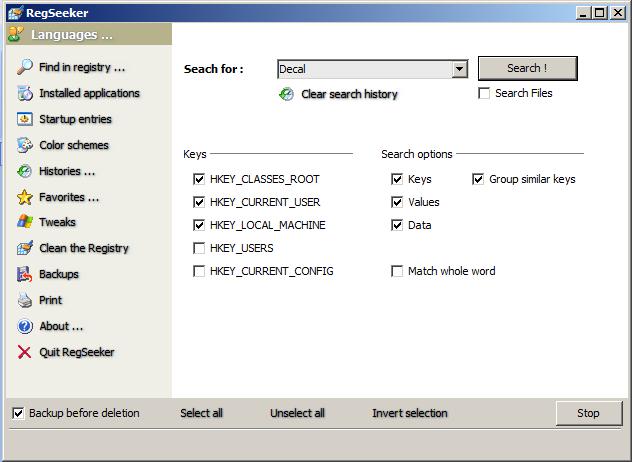Toggle HKEY_CLASSES_ROOT checkbox
The height and width of the screenshot is (462, 632).
[199, 179]
